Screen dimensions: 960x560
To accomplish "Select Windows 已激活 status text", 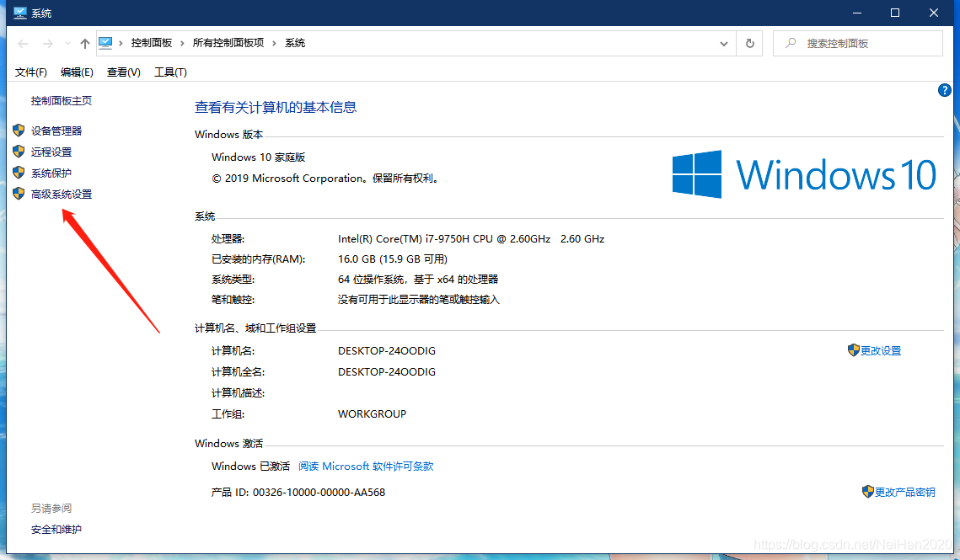I will (x=250, y=467).
